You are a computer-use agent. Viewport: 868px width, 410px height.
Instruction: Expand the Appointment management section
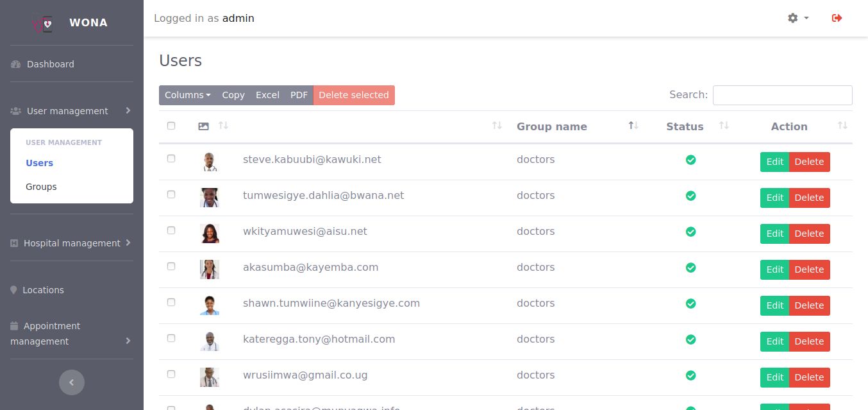click(x=71, y=334)
